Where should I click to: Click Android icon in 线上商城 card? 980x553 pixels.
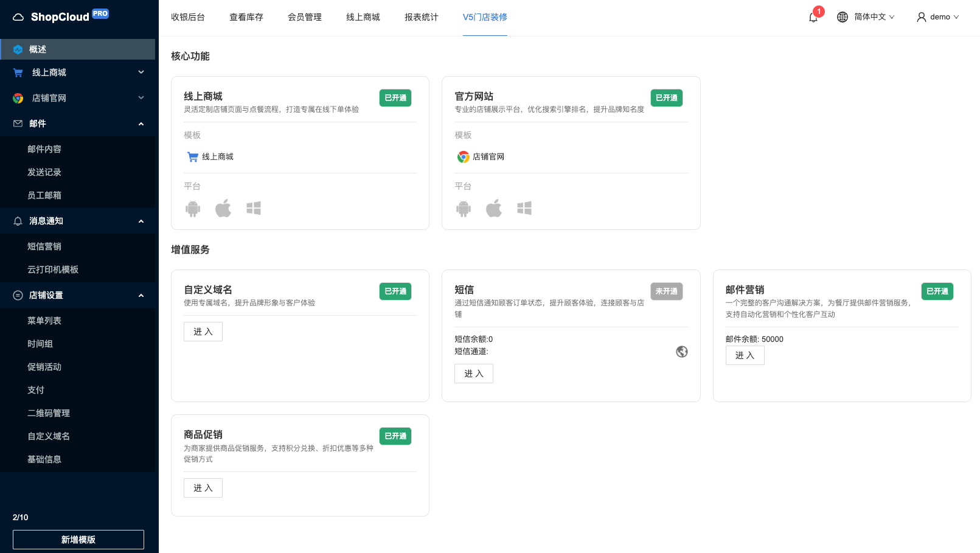coord(193,209)
